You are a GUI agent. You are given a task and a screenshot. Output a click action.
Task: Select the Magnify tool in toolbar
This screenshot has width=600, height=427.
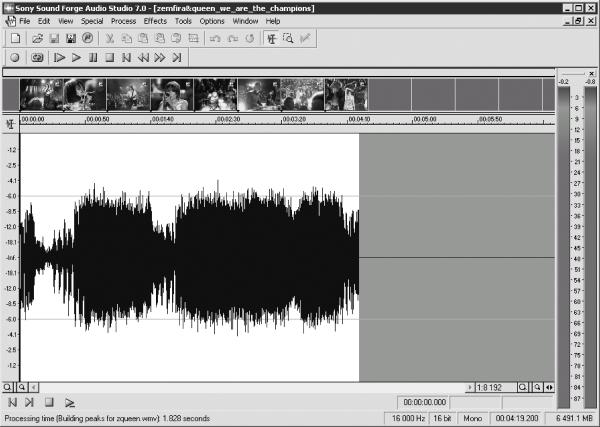click(288, 38)
